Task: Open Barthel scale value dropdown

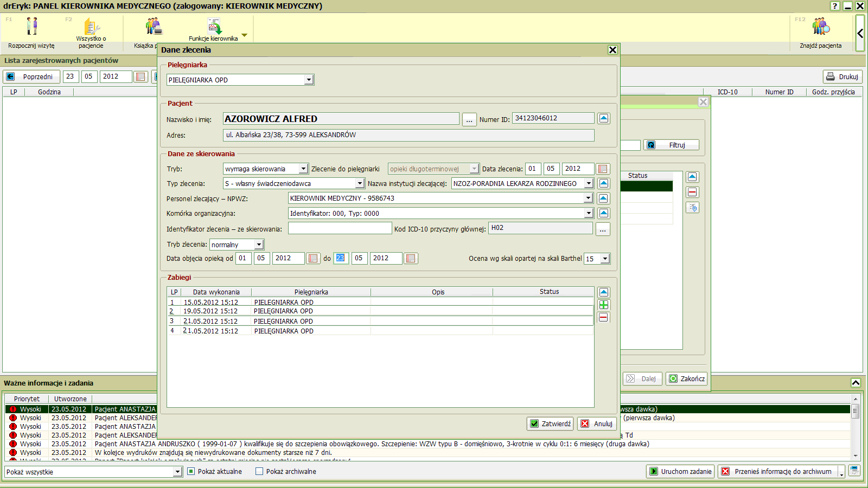Action: tap(605, 259)
